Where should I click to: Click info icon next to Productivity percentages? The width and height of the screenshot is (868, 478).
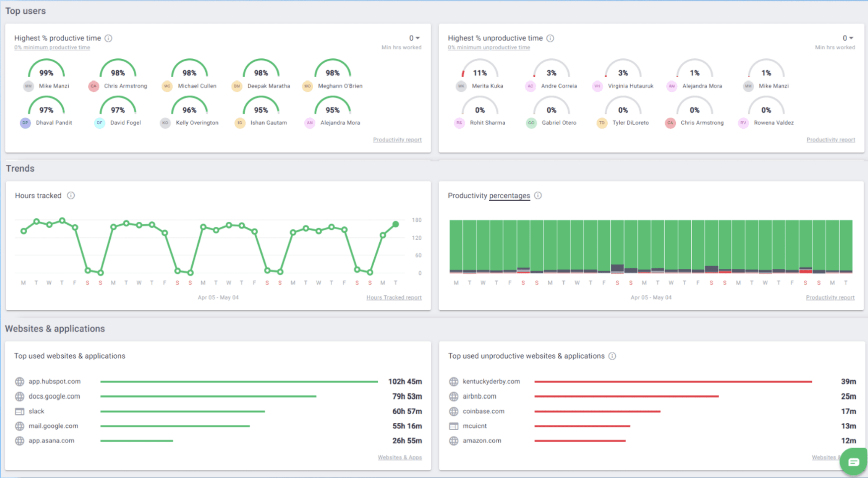(x=538, y=196)
